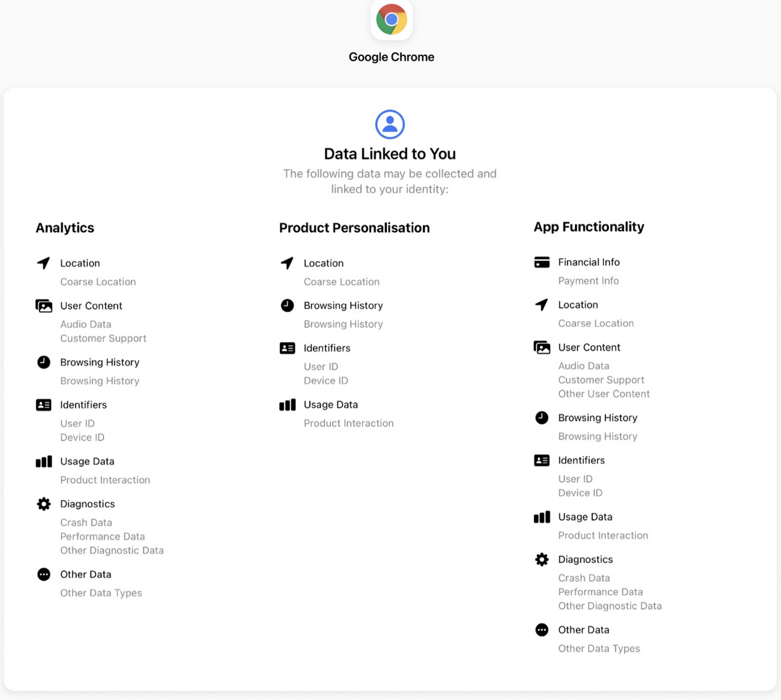The width and height of the screenshot is (781, 700).
Task: Click the Identifiers ID card icon under Analytics
Action: pos(44,405)
